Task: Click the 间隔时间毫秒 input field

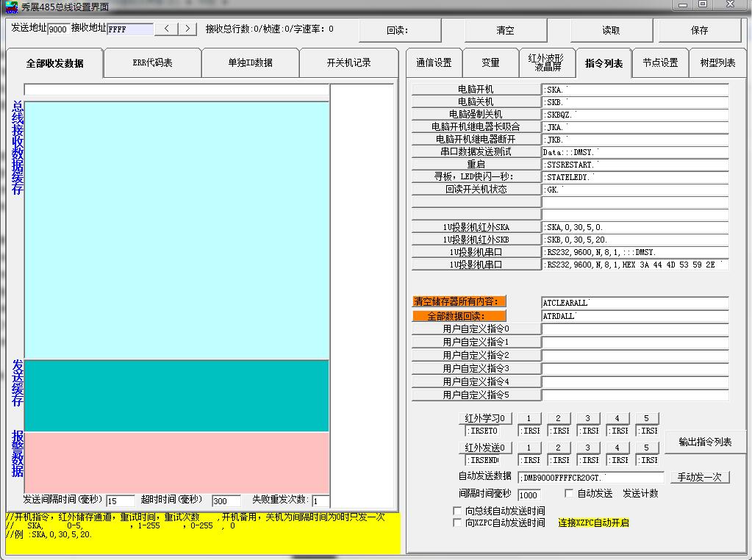Action: click(529, 495)
